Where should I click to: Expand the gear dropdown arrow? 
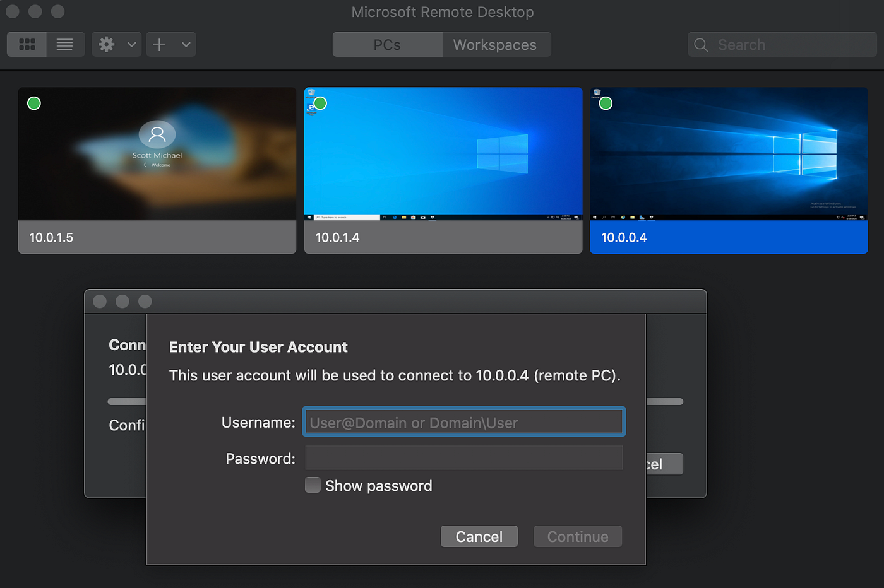[x=131, y=45]
